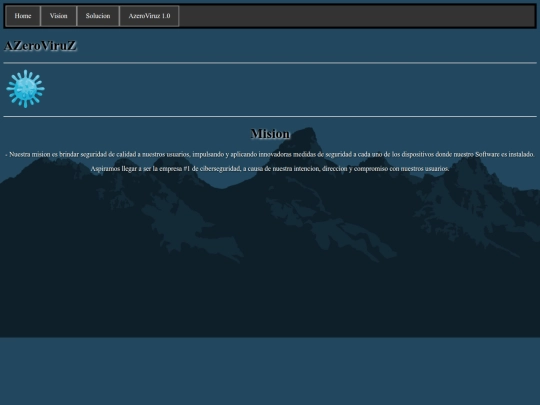Click the AZeroViruZ site title
Image resolution: width=540 pixels, height=405 pixels.
(40, 45)
